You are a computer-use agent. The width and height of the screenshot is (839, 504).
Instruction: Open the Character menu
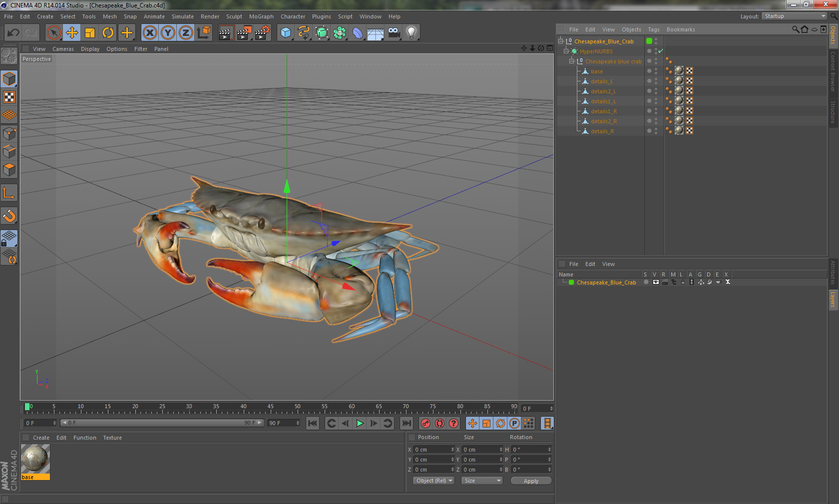(293, 16)
